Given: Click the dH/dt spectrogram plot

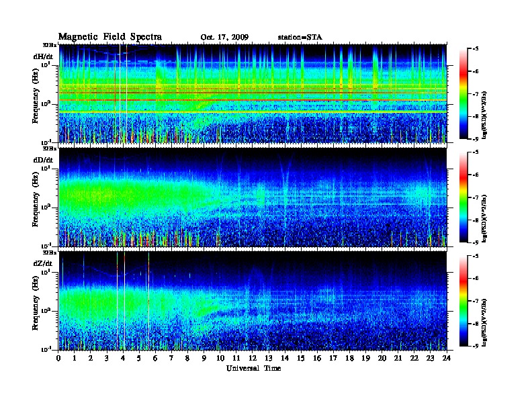Looking at the screenshot, I should pyautogui.click(x=253, y=93).
